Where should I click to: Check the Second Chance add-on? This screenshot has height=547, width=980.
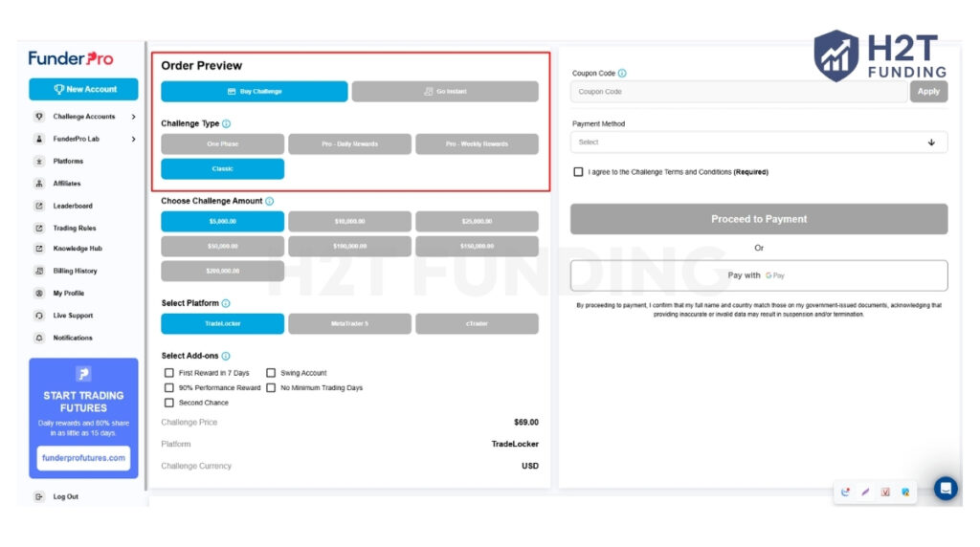pyautogui.click(x=168, y=403)
